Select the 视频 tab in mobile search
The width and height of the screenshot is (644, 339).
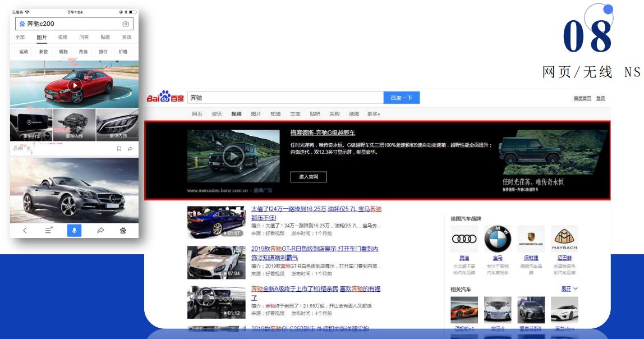[x=62, y=38]
